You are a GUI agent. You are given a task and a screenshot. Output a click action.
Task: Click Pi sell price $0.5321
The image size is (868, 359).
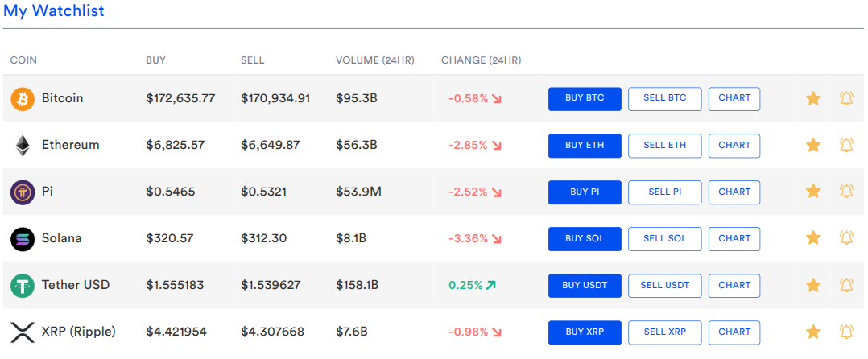point(264,192)
